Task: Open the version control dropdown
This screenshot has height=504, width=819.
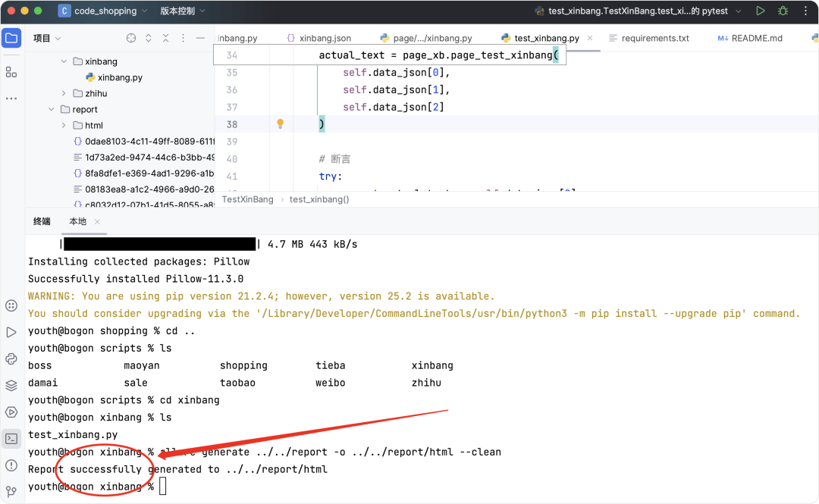Action: pos(182,11)
